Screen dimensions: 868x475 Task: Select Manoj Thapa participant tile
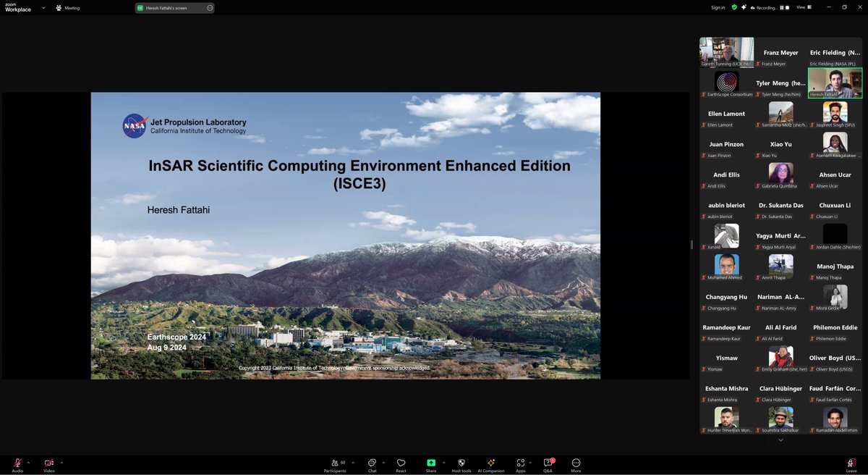click(835, 266)
